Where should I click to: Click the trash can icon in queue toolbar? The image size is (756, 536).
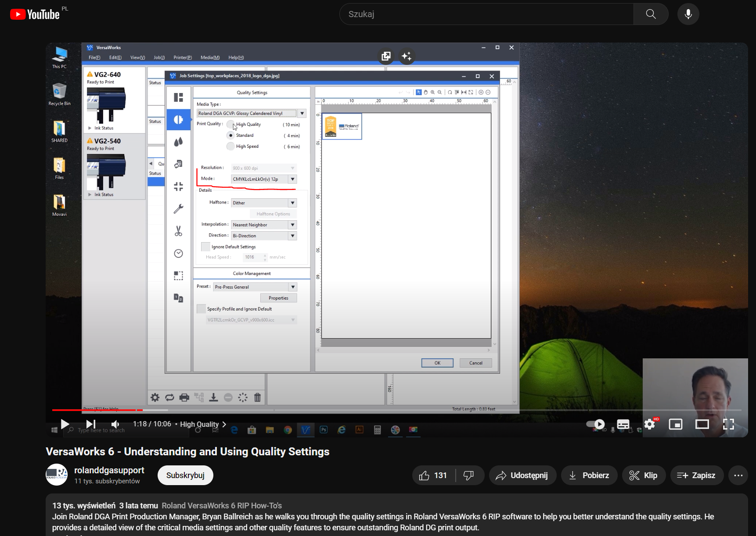coord(258,397)
